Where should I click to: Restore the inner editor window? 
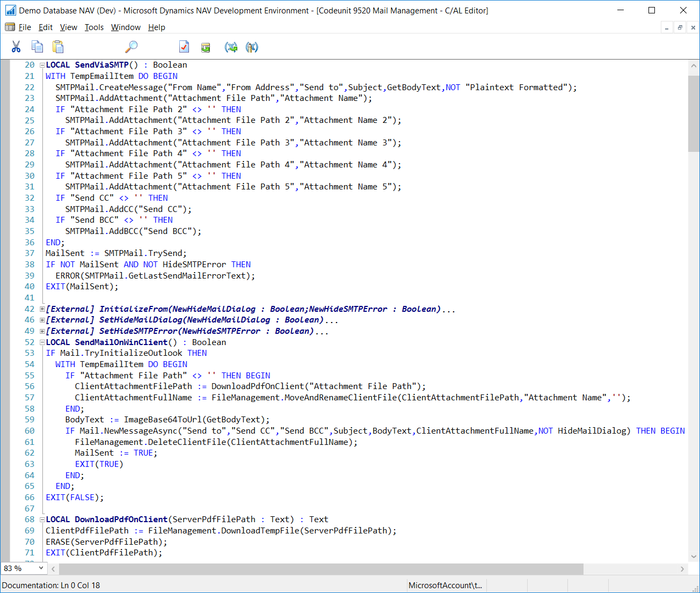pos(680,27)
